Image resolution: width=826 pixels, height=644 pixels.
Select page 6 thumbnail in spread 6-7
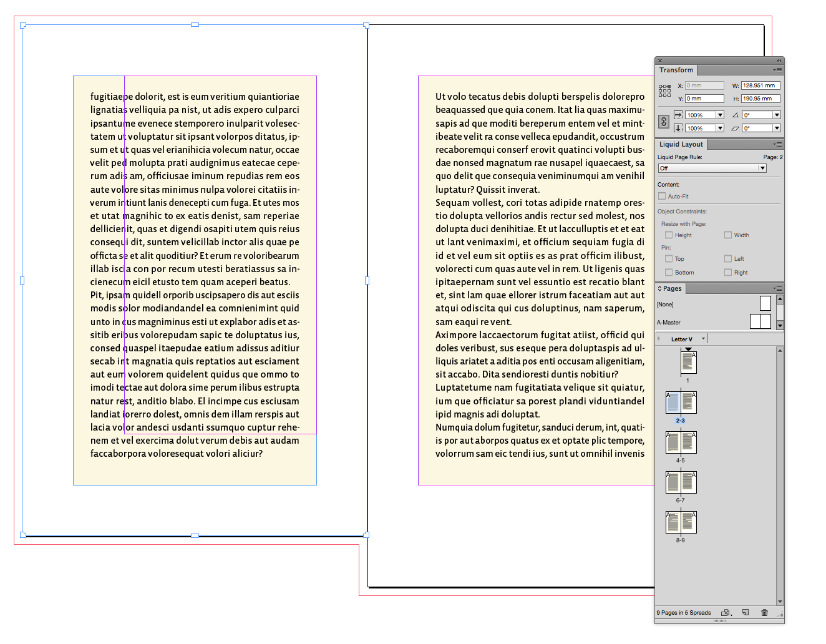(x=673, y=482)
